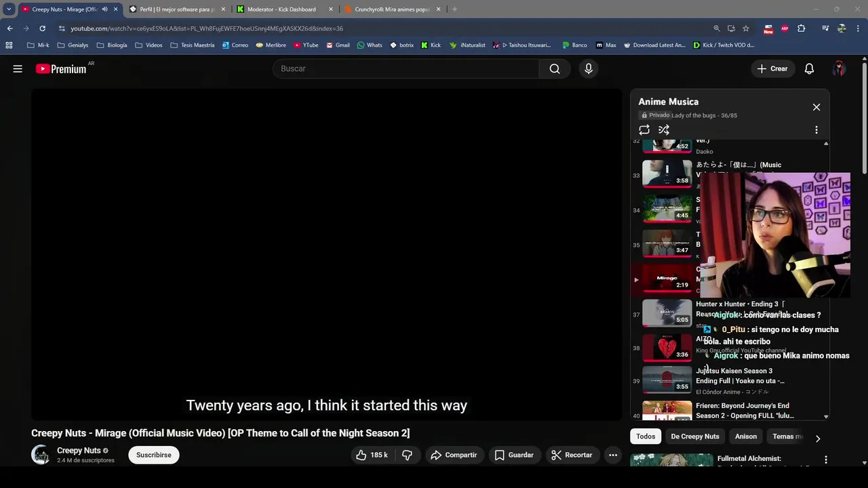Open playlist panel three-dot options
Image resolution: width=868 pixels, height=488 pixels.
tap(816, 129)
